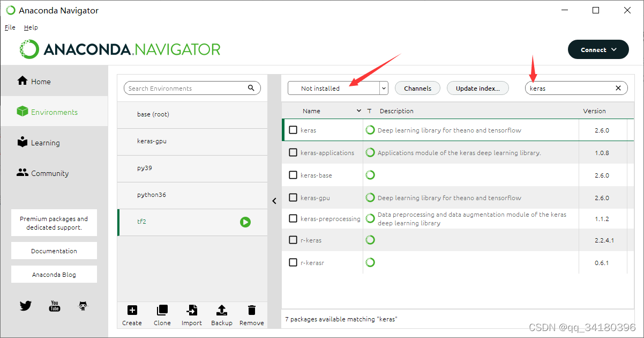Click the Backup upload icon
The height and width of the screenshot is (338, 644).
(x=222, y=310)
